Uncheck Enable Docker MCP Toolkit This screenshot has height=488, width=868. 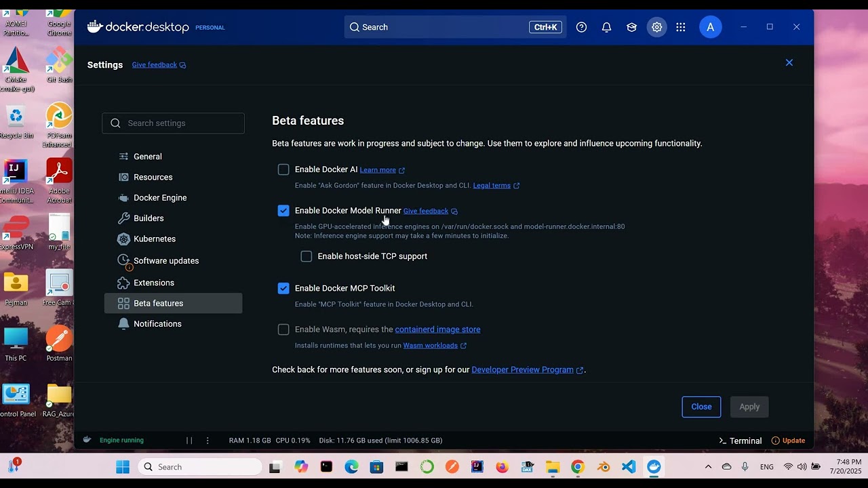[283, 288]
